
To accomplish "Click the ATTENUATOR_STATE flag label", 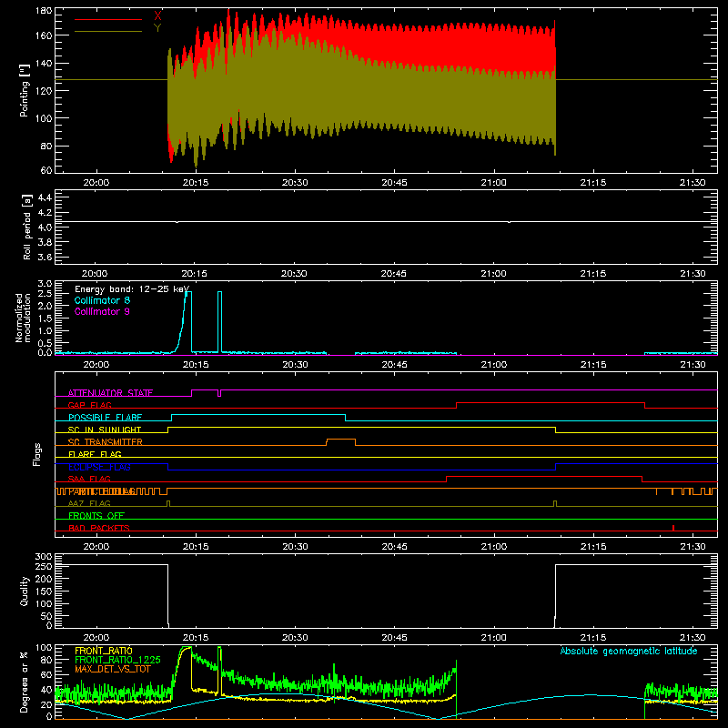I will [110, 393].
